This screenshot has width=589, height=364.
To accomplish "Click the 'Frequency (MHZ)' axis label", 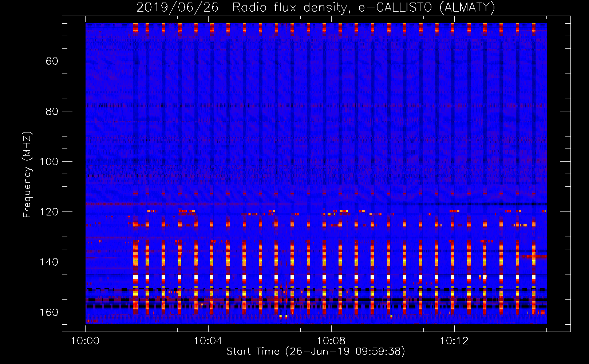I will pos(27,175).
